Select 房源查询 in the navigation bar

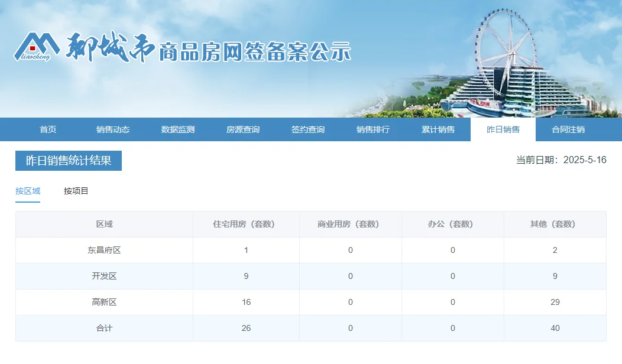click(x=243, y=129)
